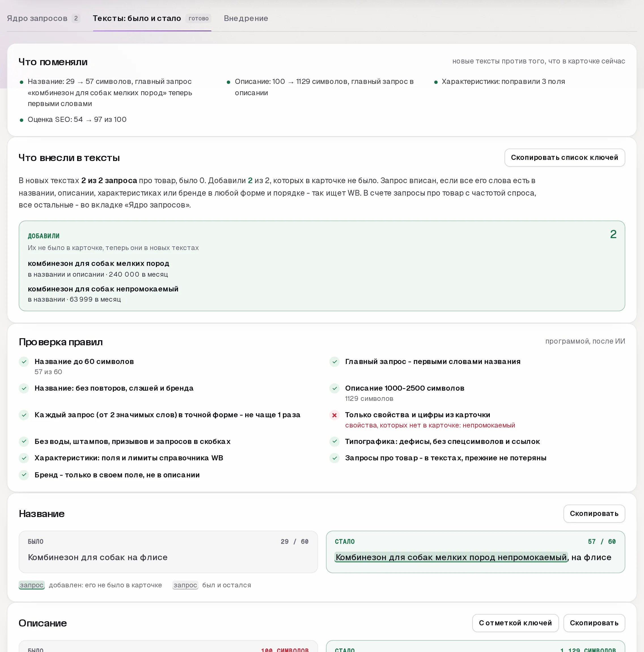Click the «готово» badge on the texts tab

(198, 18)
